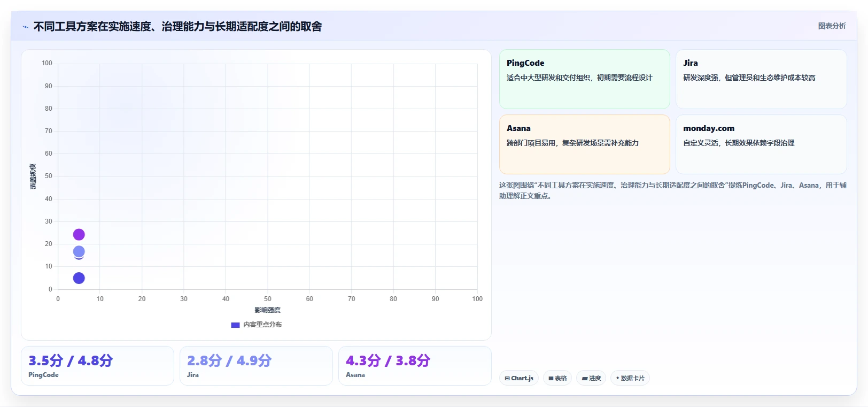Image resolution: width=868 pixels, height=407 pixels.
Task: Click the Chart.js tag
Action: tap(519, 378)
